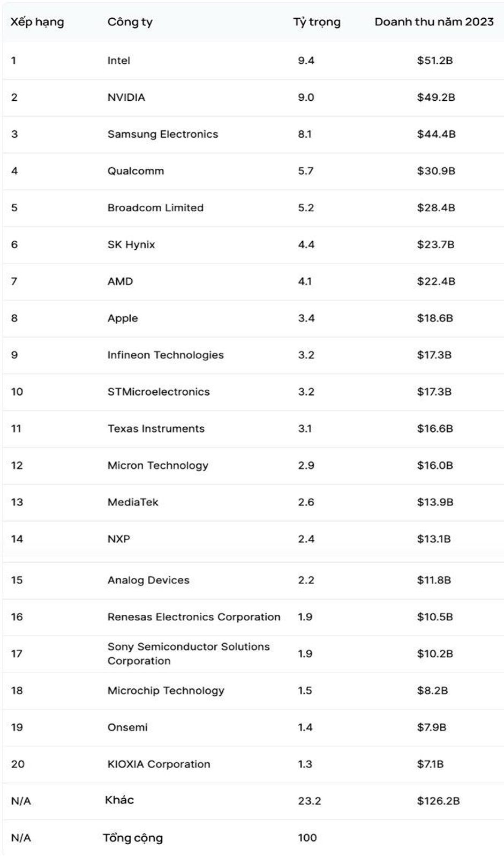Click the 'Doanh thu năm 2023' header
This screenshot has width=504, height=856.
coord(434,22)
